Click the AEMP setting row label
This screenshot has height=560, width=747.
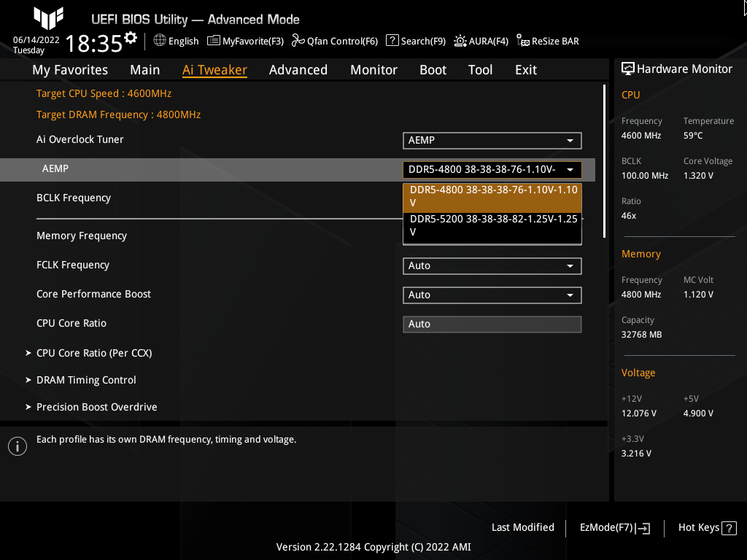55,168
